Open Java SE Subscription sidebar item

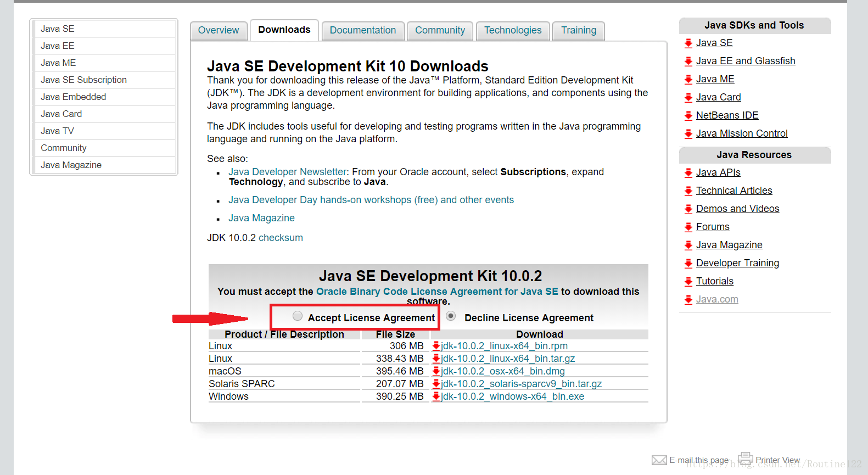click(104, 80)
